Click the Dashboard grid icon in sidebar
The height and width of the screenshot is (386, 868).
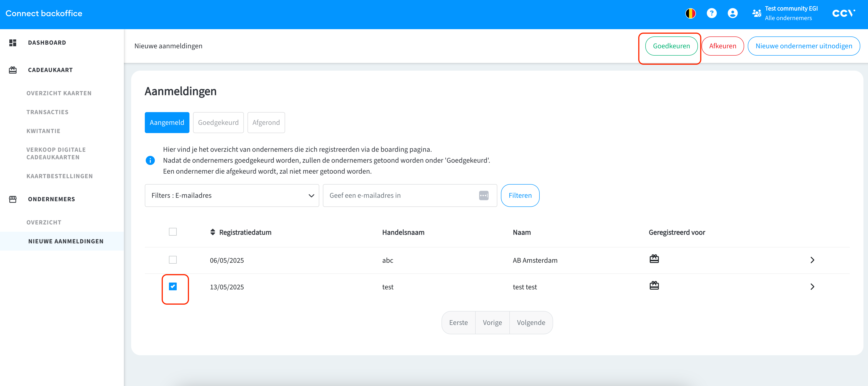(13, 43)
